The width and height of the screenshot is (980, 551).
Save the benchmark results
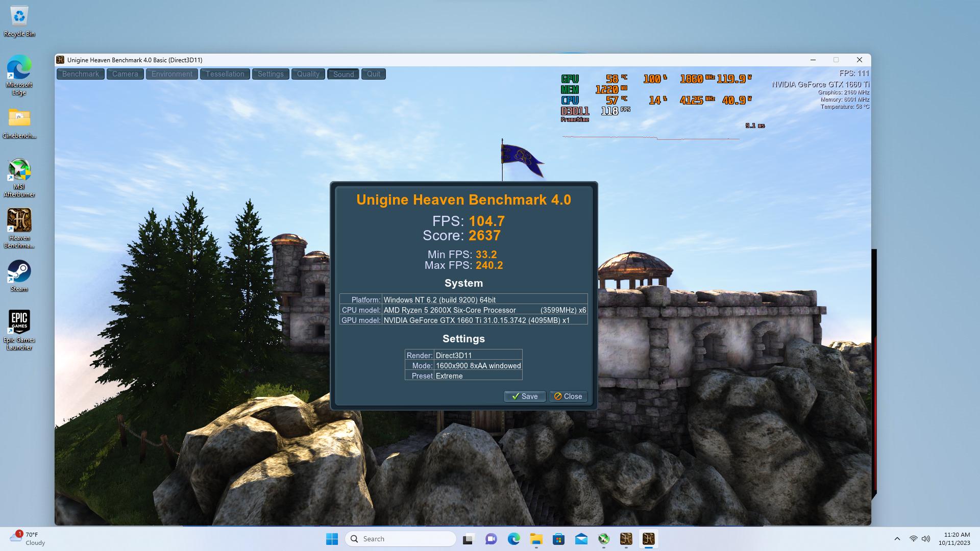525,396
